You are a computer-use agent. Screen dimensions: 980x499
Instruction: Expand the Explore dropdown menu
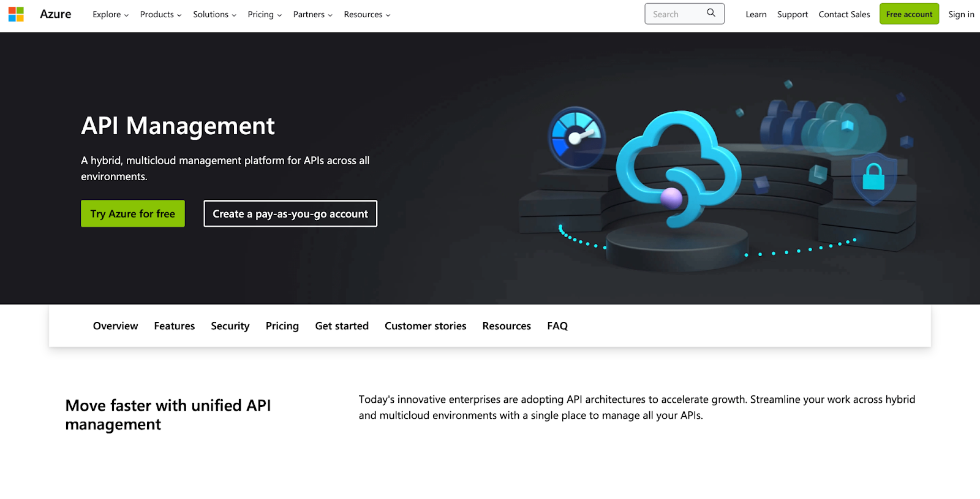tap(111, 15)
